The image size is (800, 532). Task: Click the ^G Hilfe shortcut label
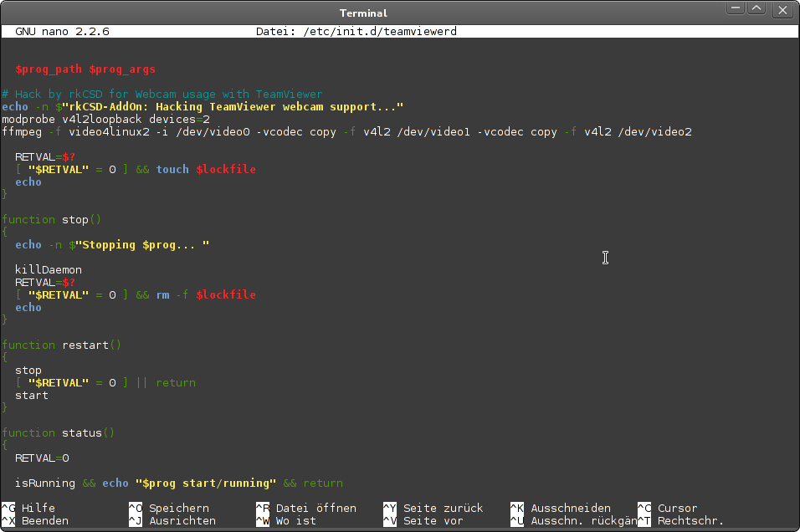pos(28,508)
